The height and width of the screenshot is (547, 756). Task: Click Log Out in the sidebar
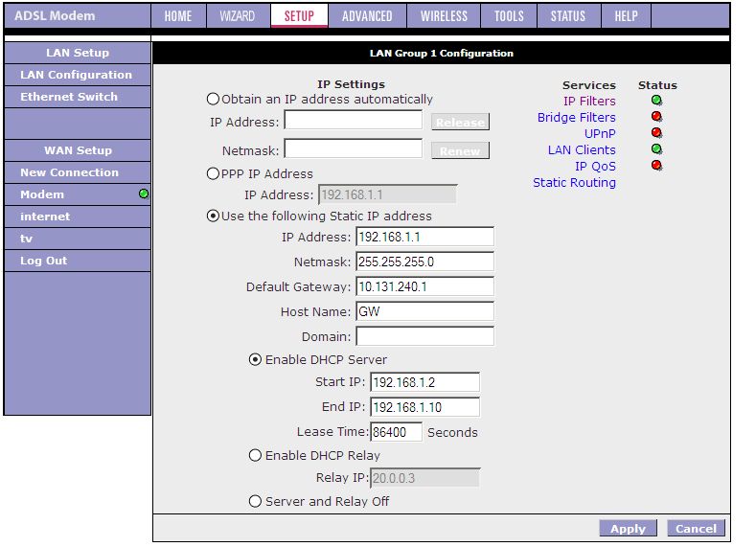(78, 261)
